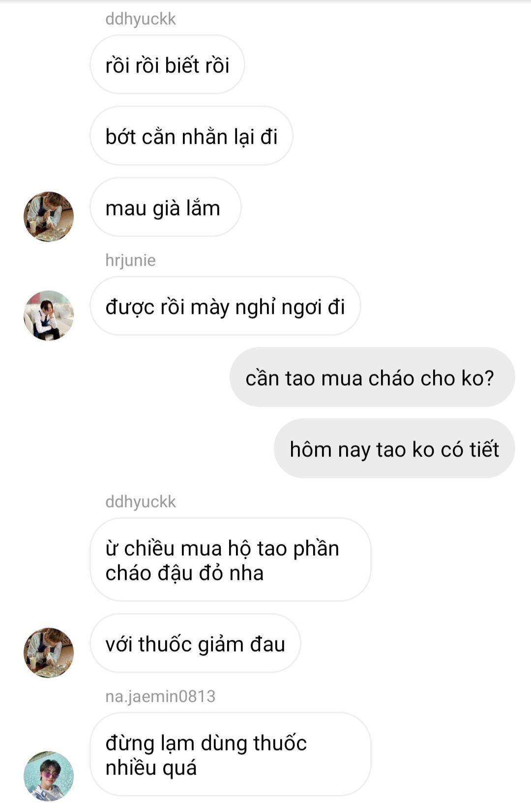Screen dimensions: 531x812
Task: Click the word 'thuốc' in jaemin's message
Action: [x=280, y=743]
